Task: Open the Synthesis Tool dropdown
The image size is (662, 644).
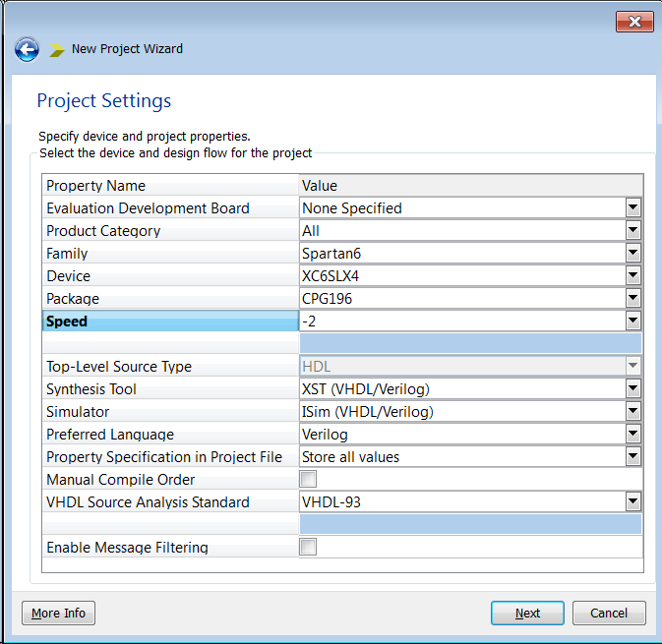Action: (632, 389)
